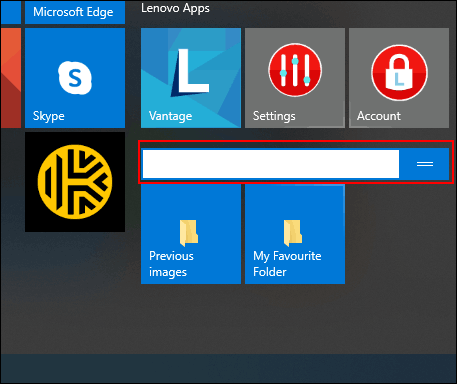Open the Previous images folder tile
Screen dimensions: 457x384
[191, 234]
